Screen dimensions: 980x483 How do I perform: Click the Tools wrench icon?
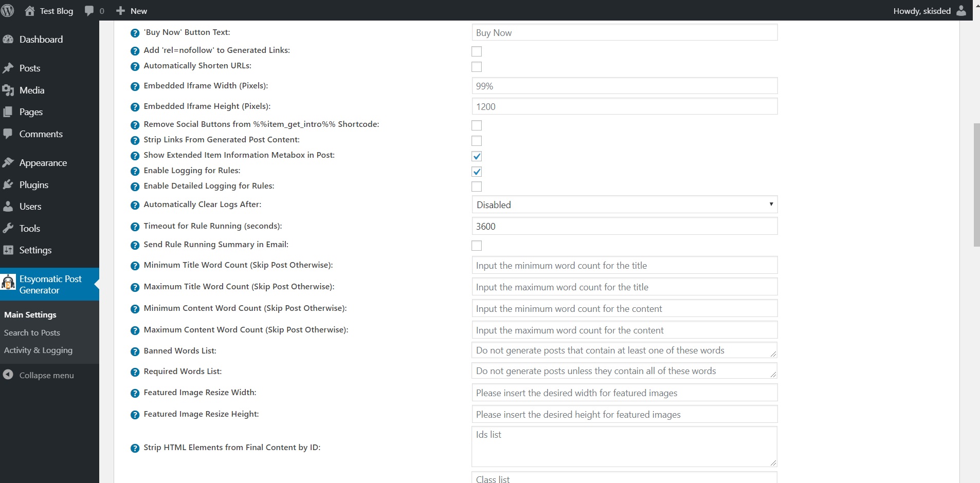coord(9,228)
